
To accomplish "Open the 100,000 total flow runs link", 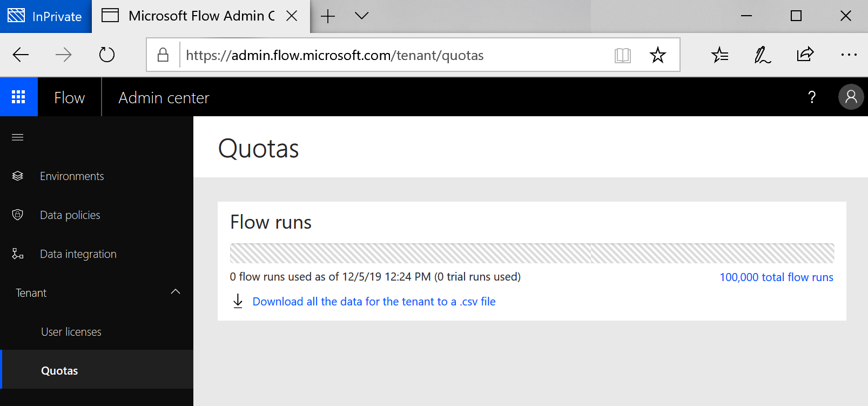I will (776, 277).
